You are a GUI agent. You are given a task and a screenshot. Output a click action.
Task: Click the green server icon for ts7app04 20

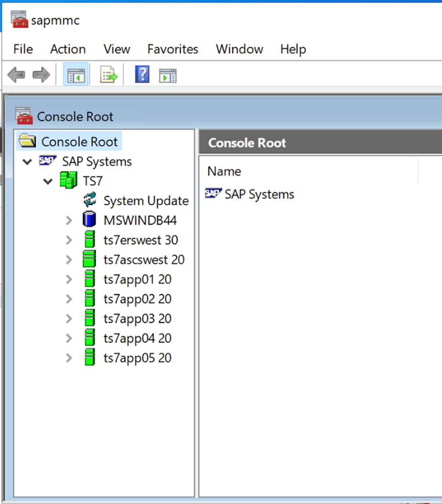tap(90, 337)
